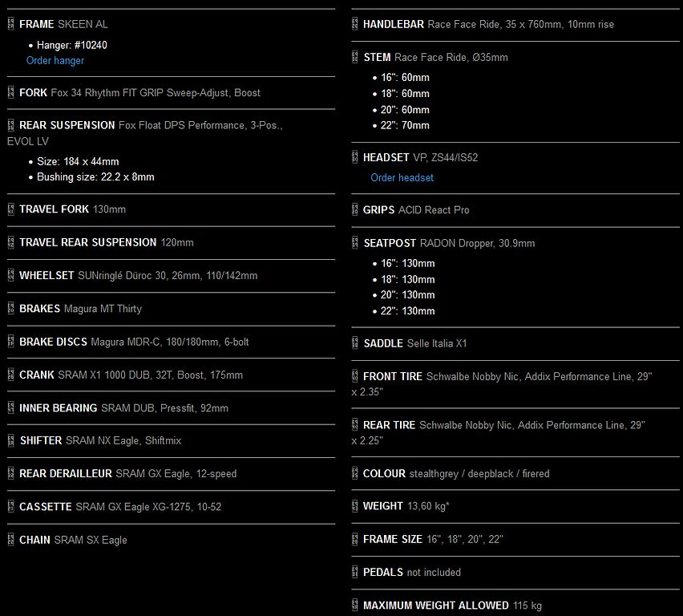Click the icon beside REAR TIRE
Image resolution: width=683 pixels, height=616 pixels.
(x=355, y=425)
